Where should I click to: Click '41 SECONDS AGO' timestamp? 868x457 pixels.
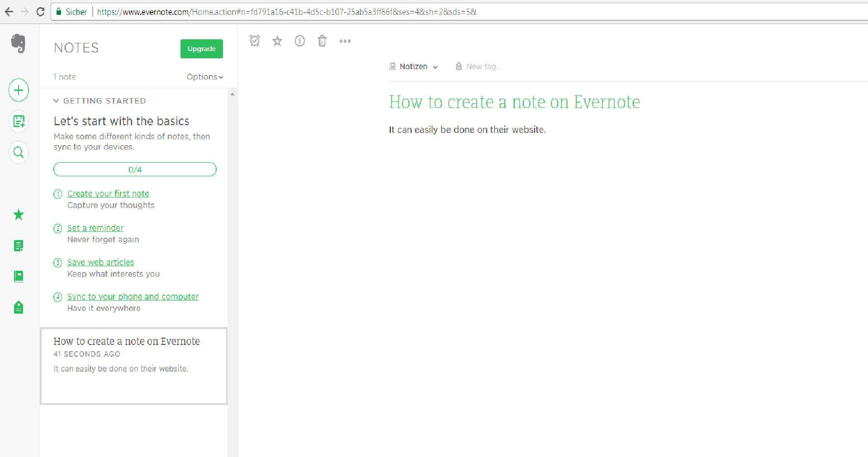coord(87,354)
